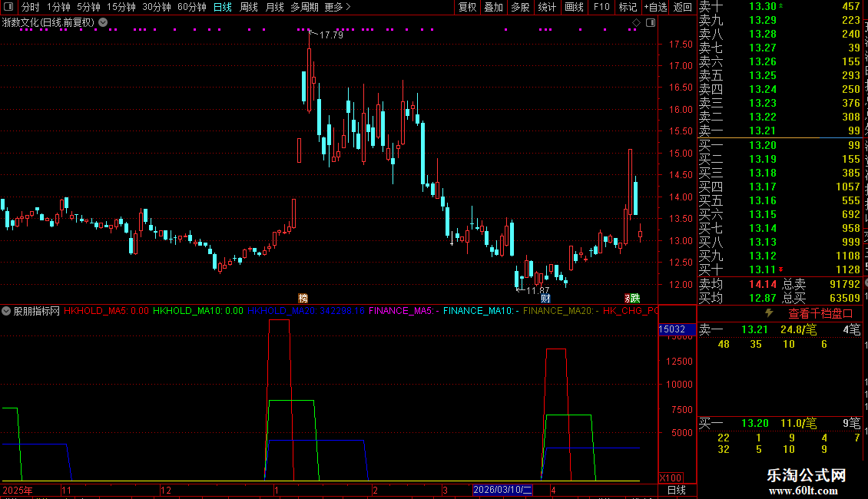Click the 总卖 91792 value

(845, 284)
